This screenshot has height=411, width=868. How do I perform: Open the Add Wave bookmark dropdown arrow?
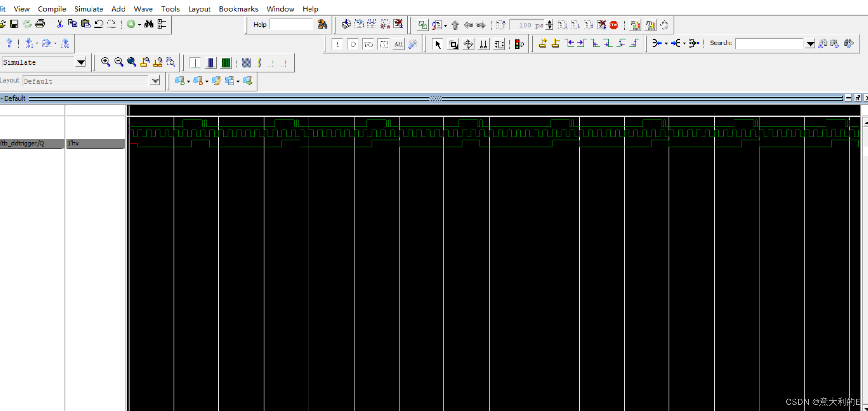188,82
